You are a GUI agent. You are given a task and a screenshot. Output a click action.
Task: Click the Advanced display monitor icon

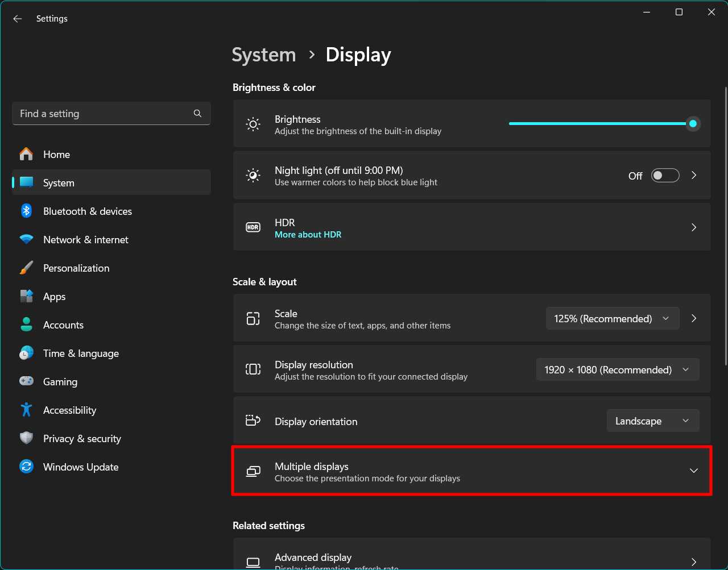[253, 563]
